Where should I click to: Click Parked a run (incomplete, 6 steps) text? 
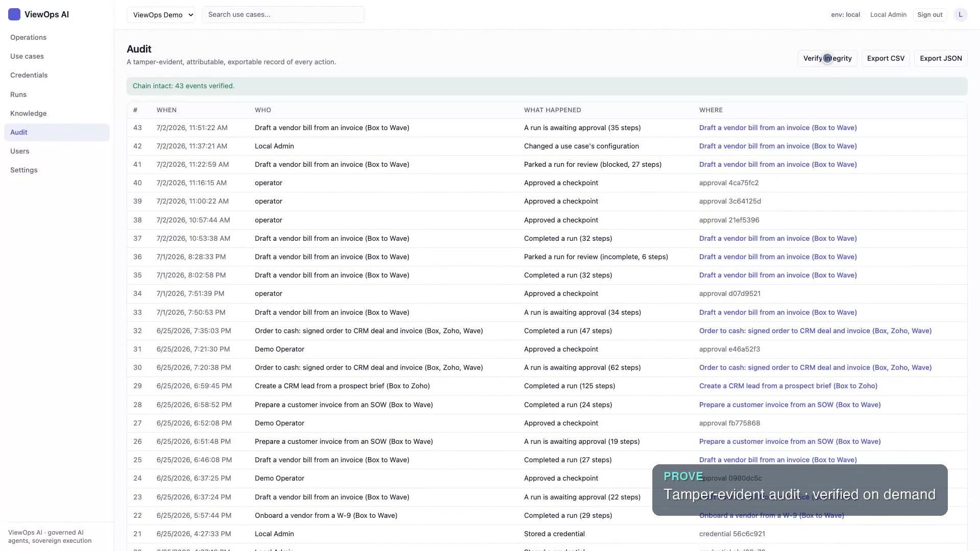(596, 257)
